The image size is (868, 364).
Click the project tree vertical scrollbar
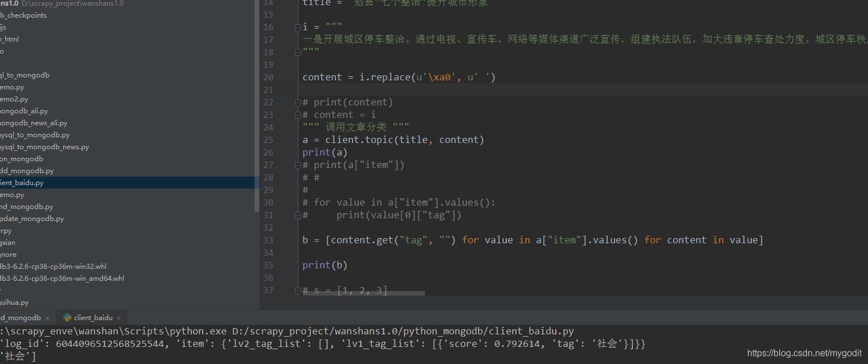click(257, 105)
